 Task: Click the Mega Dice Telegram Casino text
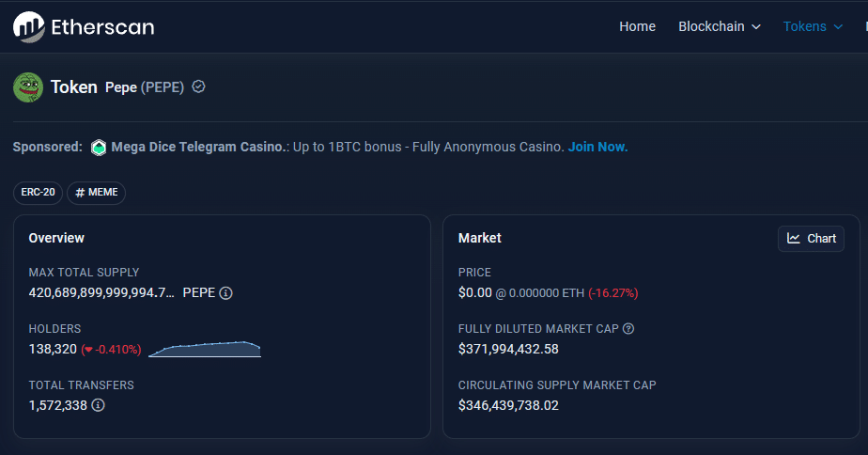tap(199, 148)
